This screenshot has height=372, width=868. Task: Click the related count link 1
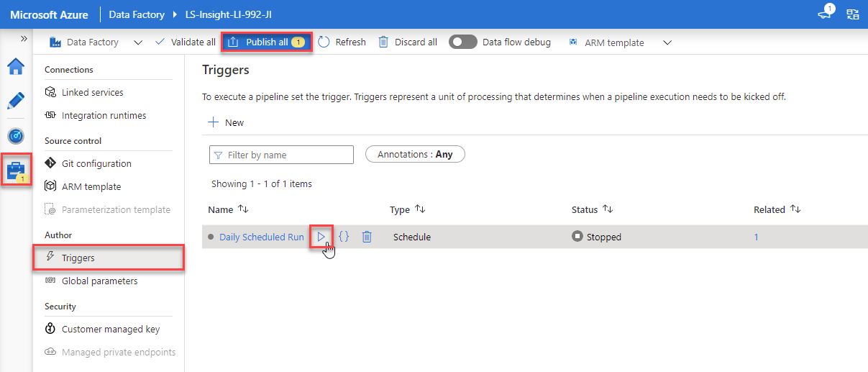click(x=756, y=237)
